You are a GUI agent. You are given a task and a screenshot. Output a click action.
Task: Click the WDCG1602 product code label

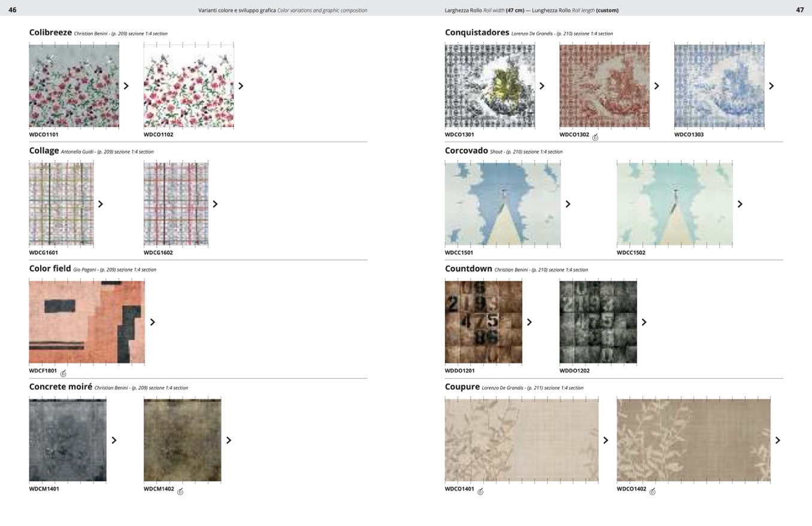(x=158, y=252)
